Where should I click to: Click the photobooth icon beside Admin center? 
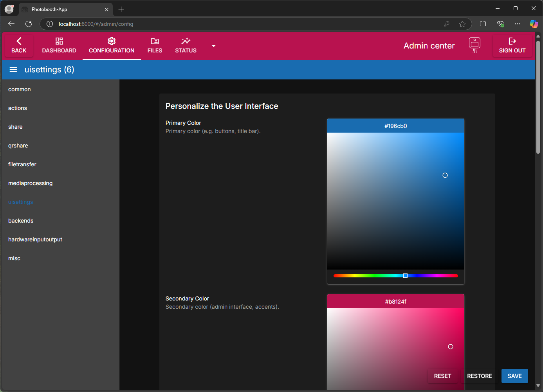pos(474,45)
